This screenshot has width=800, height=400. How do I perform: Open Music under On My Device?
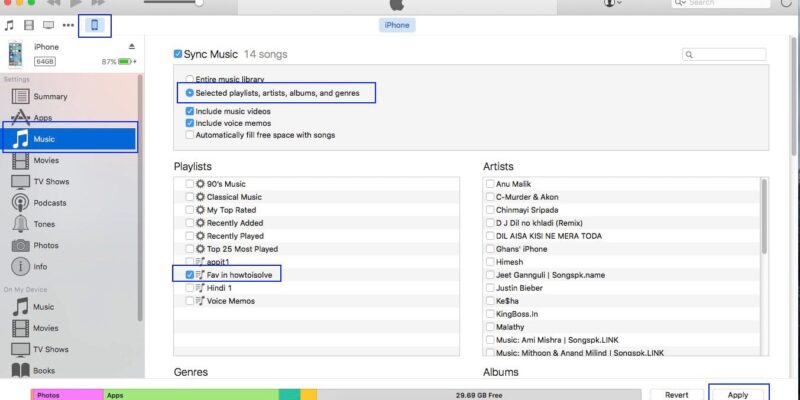coord(43,307)
